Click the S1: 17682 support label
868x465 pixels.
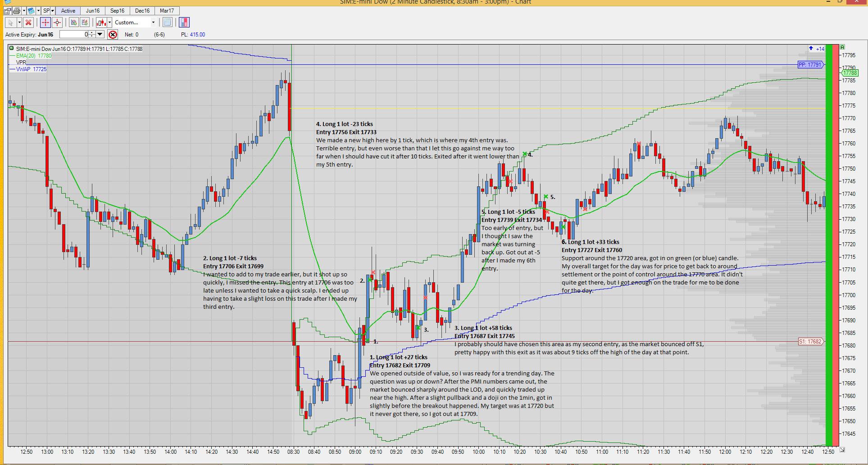[810, 342]
